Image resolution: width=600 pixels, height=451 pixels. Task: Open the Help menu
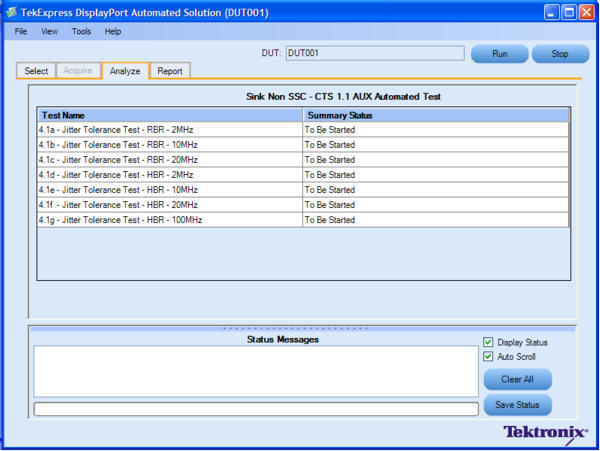(x=113, y=31)
